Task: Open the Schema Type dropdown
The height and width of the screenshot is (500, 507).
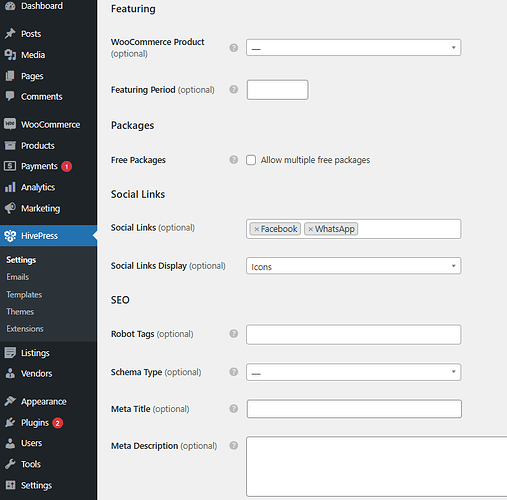Action: point(354,372)
